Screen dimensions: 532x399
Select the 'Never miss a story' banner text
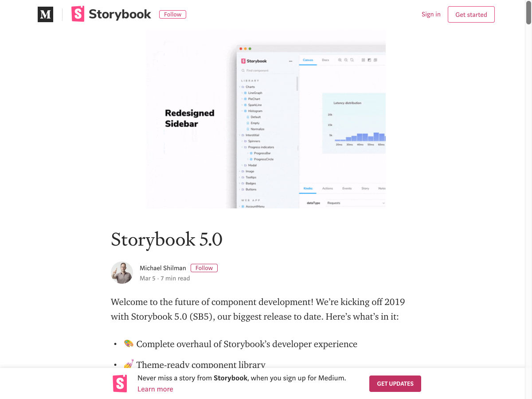pyautogui.click(x=242, y=378)
